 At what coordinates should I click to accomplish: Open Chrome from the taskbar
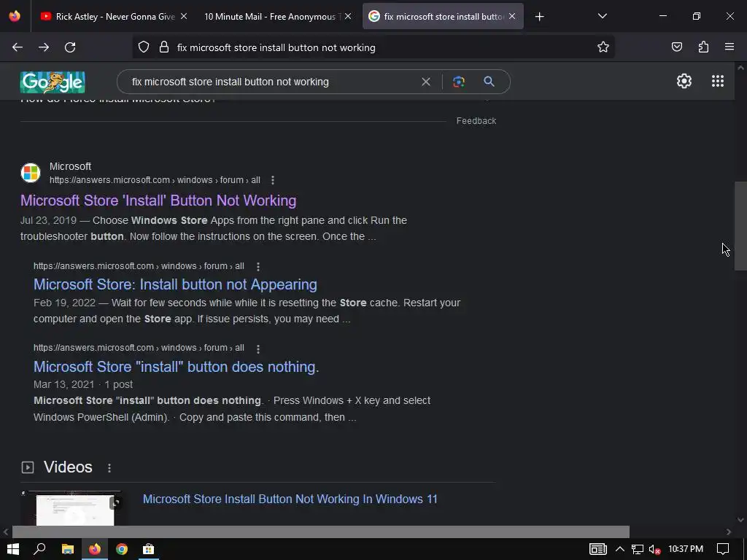[122, 549]
